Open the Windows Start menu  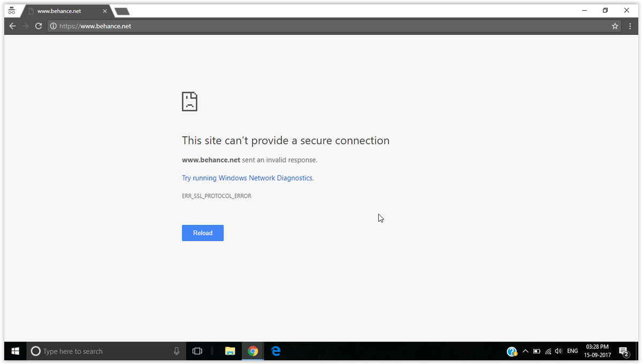click(x=16, y=351)
